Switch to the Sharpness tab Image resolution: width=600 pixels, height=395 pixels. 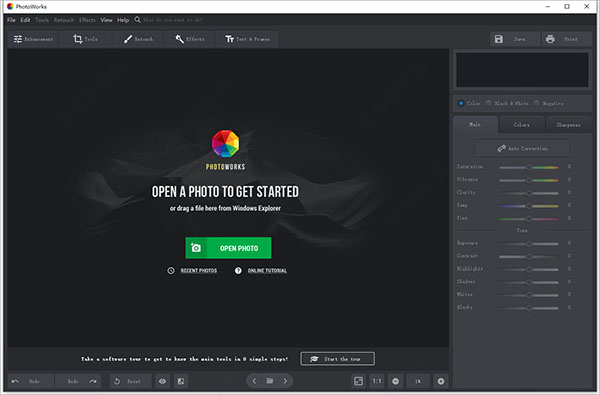pyautogui.click(x=568, y=125)
